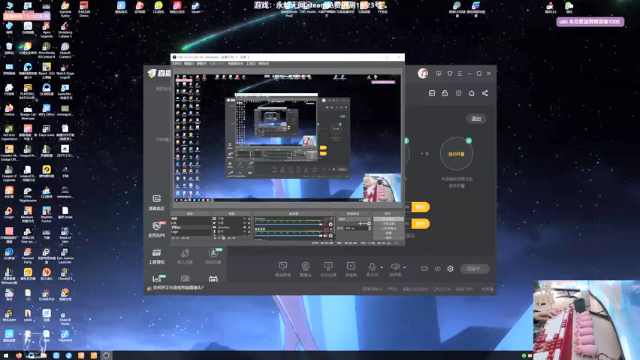Open the 工具(T) menu in OBS

click(x=251, y=64)
